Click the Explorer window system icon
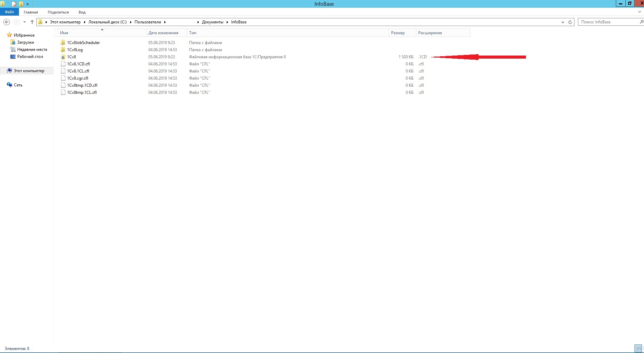The height and width of the screenshot is (353, 644). coord(3,4)
